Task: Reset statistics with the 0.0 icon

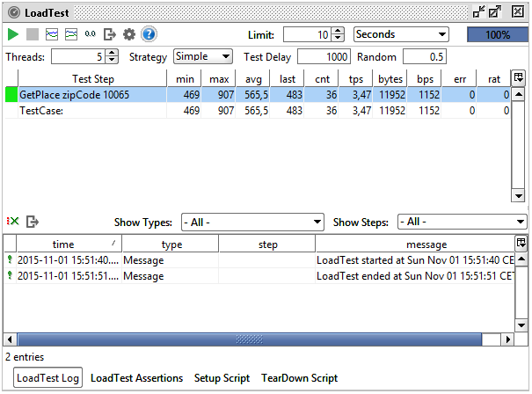Action: click(91, 34)
